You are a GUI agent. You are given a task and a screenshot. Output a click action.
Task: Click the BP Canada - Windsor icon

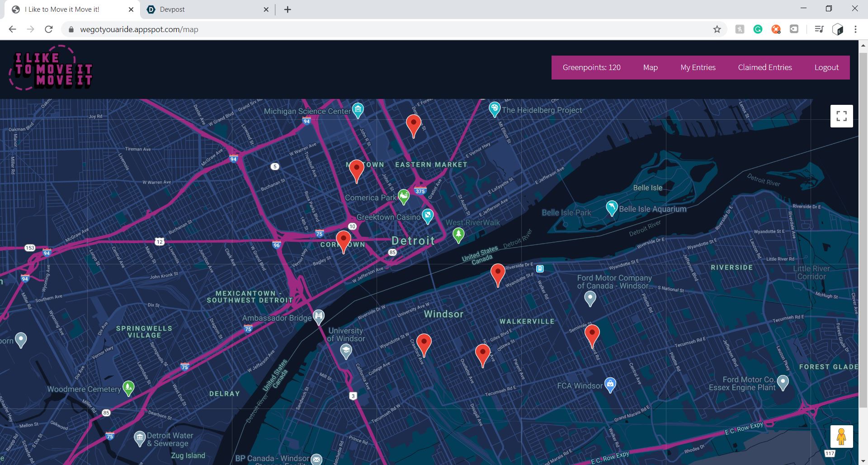pyautogui.click(x=317, y=459)
